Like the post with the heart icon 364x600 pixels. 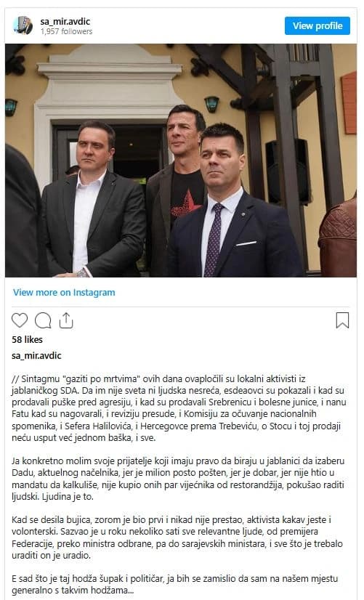tap(20, 320)
